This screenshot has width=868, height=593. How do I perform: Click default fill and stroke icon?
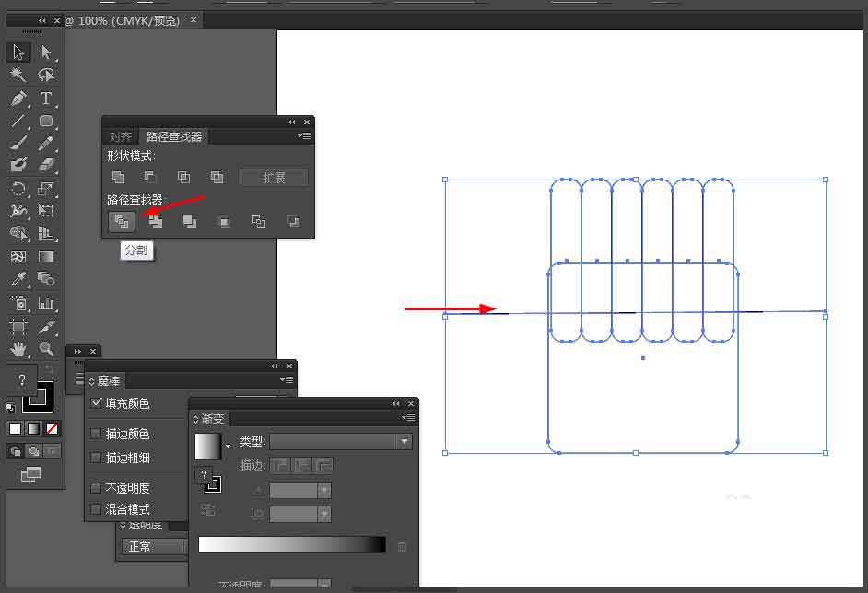(x=10, y=408)
